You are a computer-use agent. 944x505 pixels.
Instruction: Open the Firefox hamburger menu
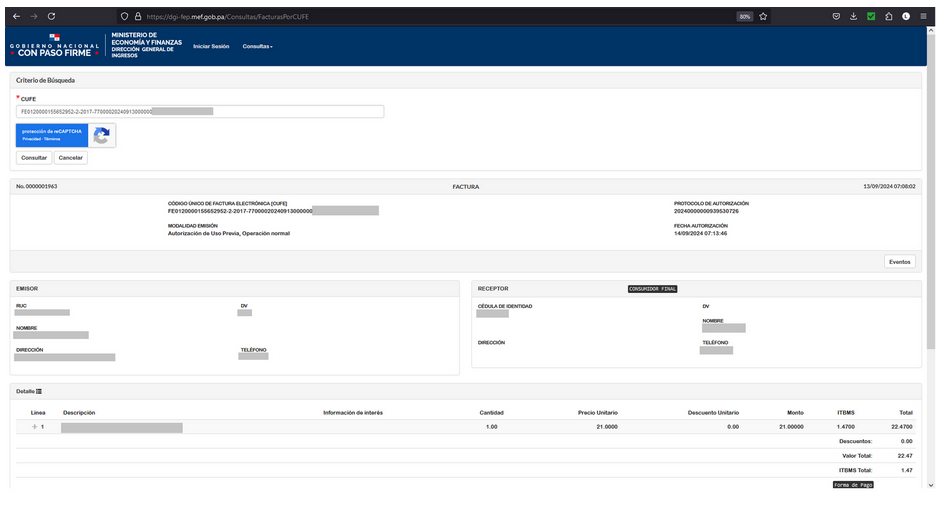pos(924,16)
